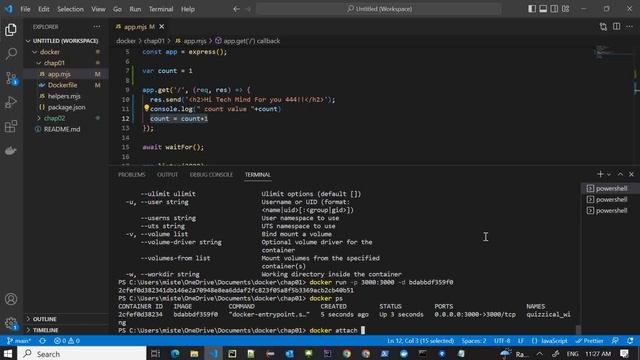Open package.json in the explorer
Screen dimensions: 640x360
pos(67,107)
